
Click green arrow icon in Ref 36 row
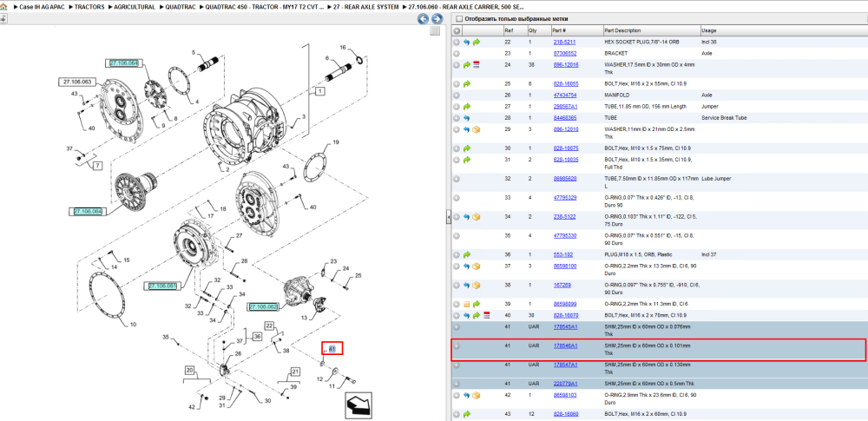point(467,255)
